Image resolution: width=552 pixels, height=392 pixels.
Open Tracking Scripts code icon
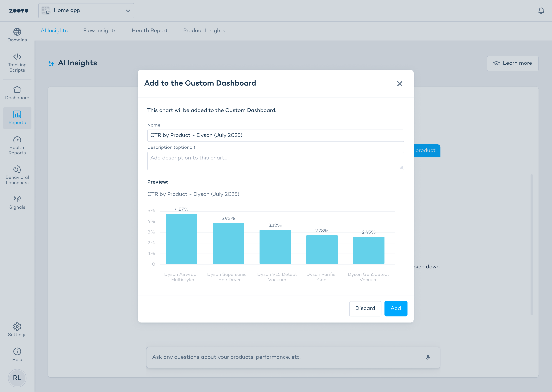tap(17, 57)
